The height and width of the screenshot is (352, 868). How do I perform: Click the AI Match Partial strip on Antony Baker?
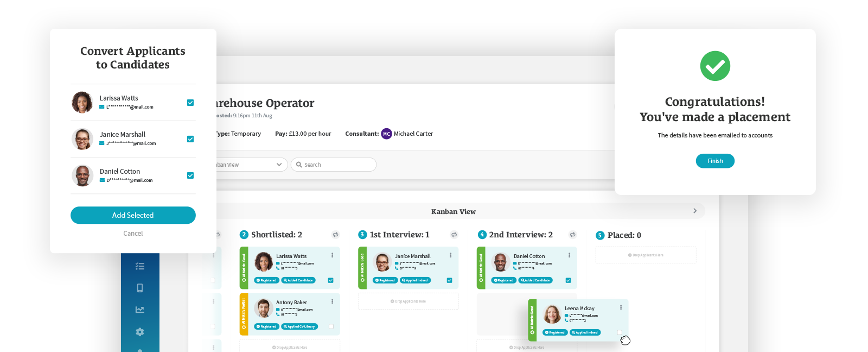244,313
